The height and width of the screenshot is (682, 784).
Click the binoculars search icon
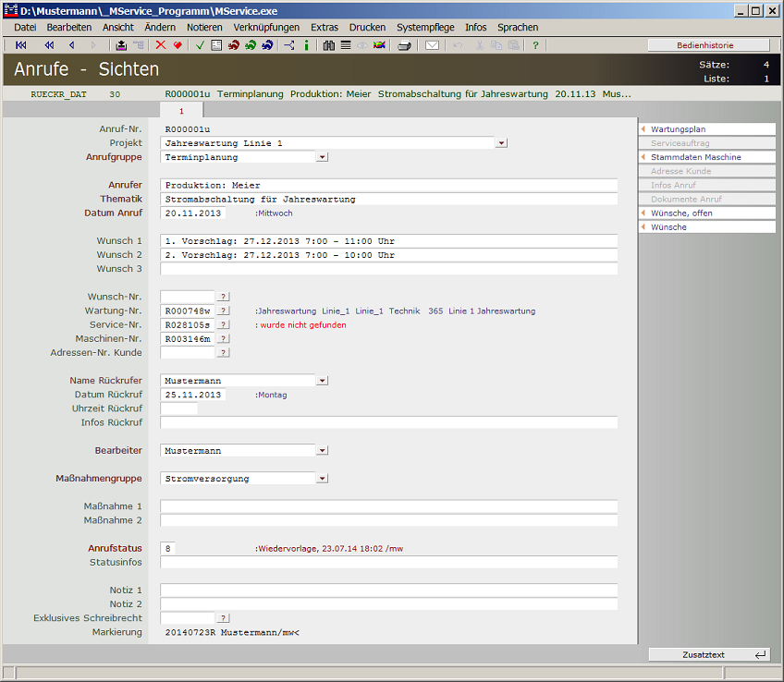tap(328, 45)
